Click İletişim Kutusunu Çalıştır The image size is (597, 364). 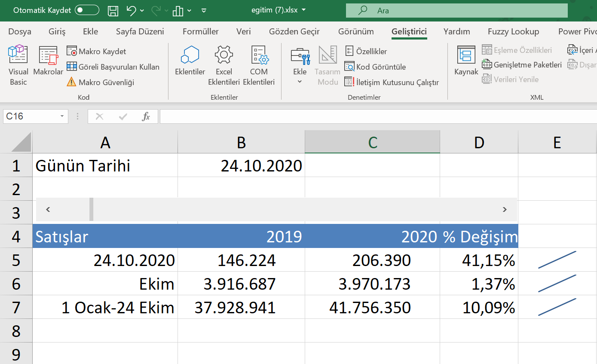click(x=392, y=82)
